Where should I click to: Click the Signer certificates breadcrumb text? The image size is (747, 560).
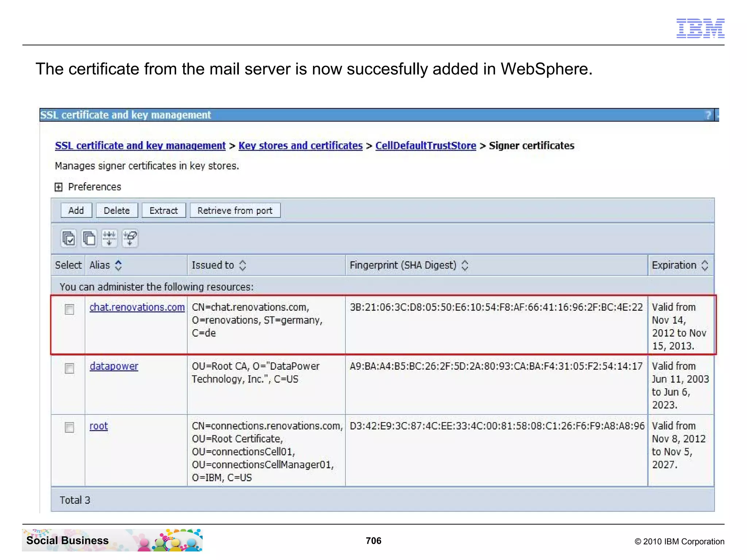pyautogui.click(x=531, y=146)
